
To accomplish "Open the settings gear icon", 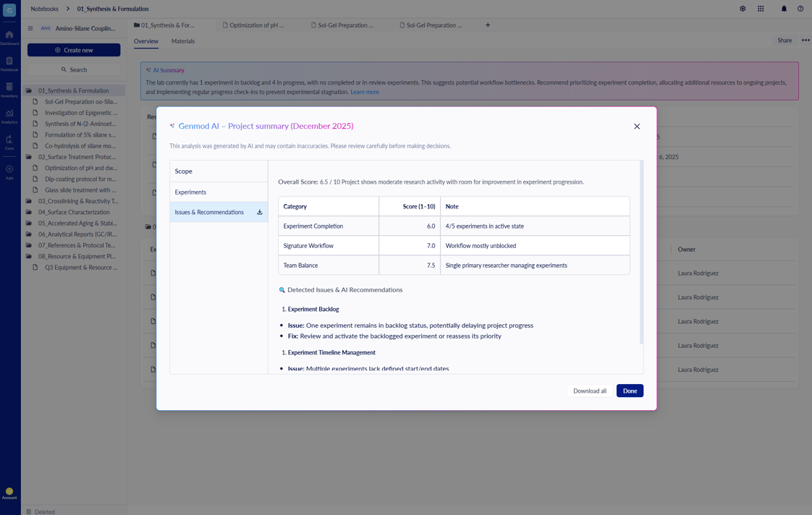I will (743, 9).
